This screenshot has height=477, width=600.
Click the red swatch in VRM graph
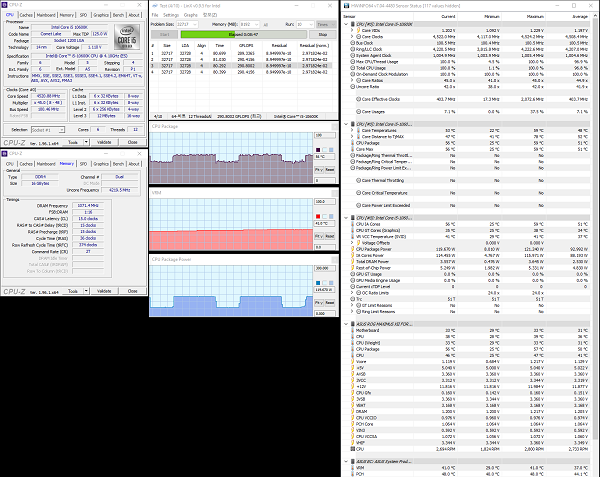pyautogui.click(x=318, y=217)
